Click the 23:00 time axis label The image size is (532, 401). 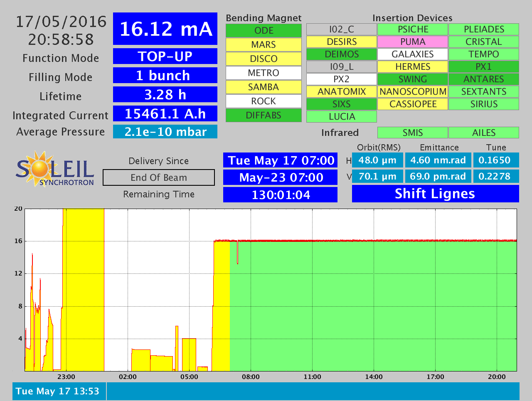pyautogui.click(x=66, y=377)
